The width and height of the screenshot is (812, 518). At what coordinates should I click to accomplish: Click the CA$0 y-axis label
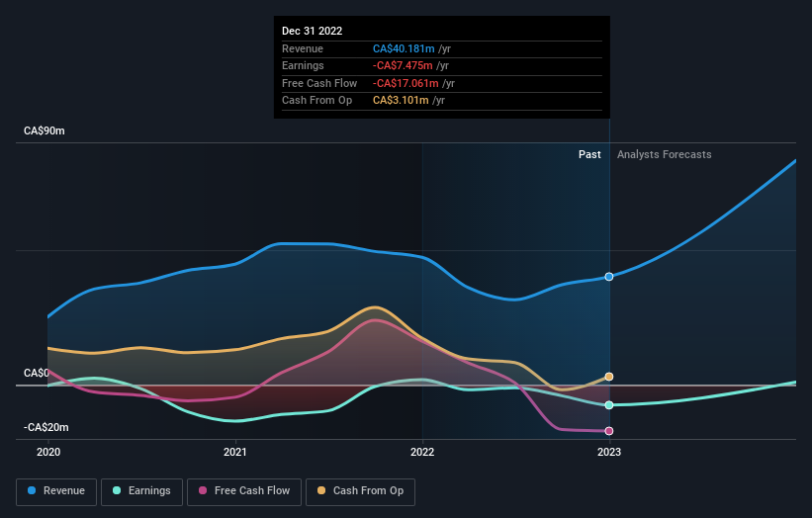(x=37, y=373)
